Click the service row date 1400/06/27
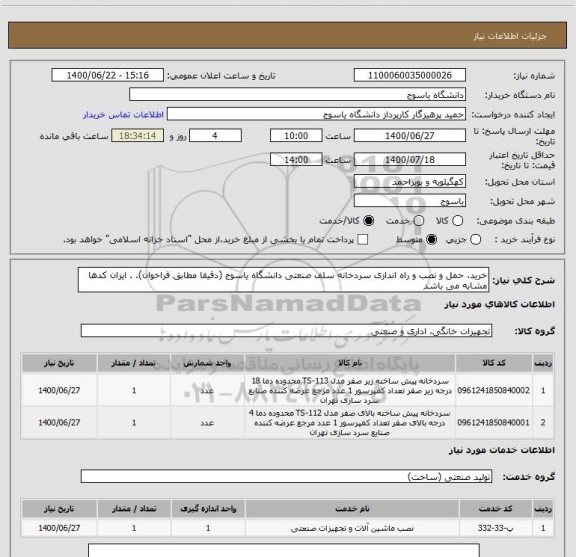 [x=59, y=528]
